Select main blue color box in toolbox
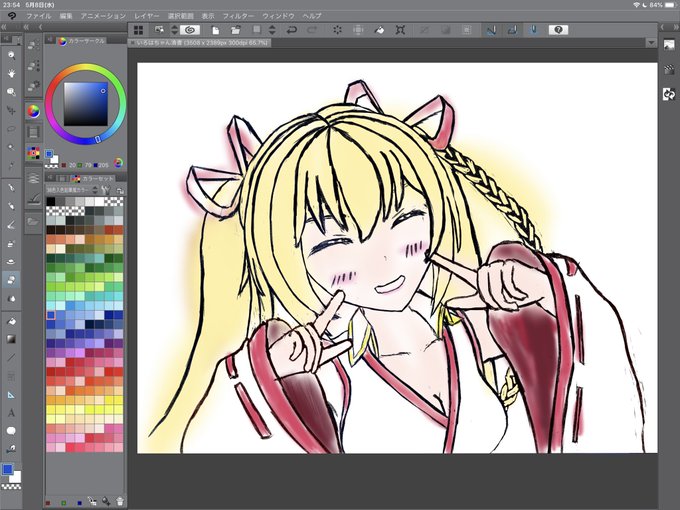 (7, 470)
